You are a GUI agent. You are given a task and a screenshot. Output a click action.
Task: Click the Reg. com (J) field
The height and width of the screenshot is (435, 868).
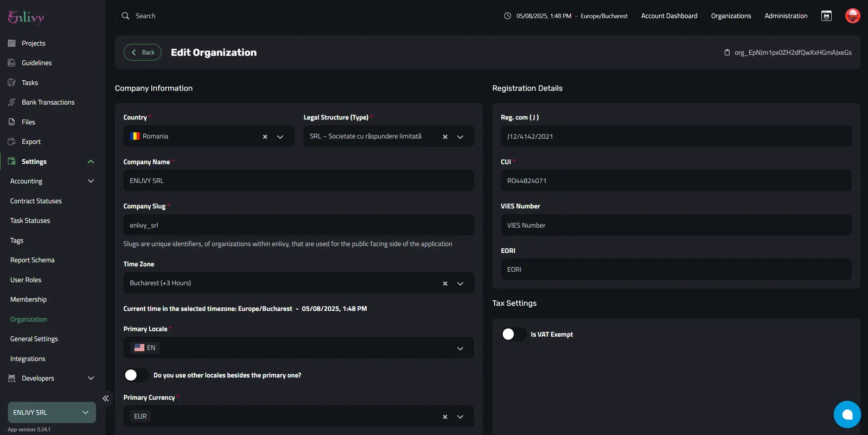[x=676, y=136]
